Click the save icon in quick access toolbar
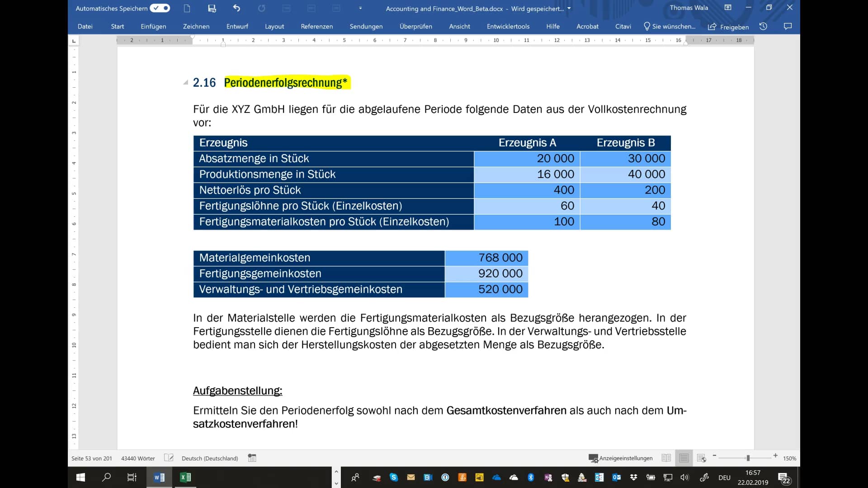 pyautogui.click(x=212, y=8)
